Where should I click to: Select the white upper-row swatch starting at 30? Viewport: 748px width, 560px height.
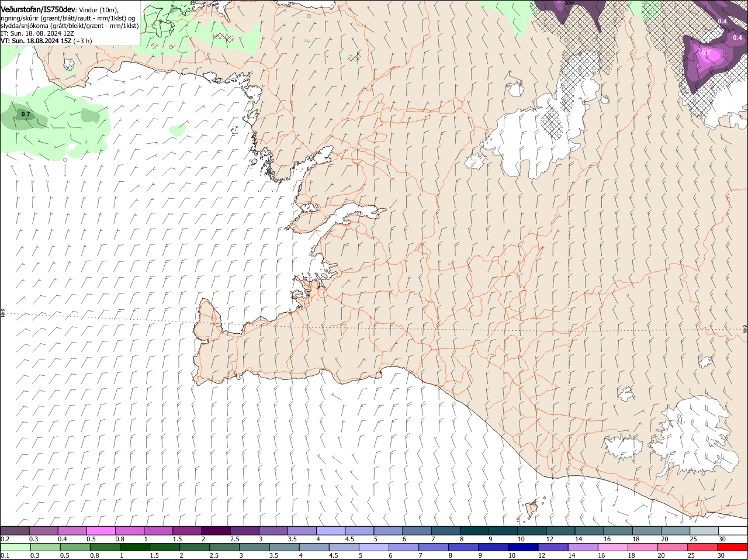(x=733, y=531)
